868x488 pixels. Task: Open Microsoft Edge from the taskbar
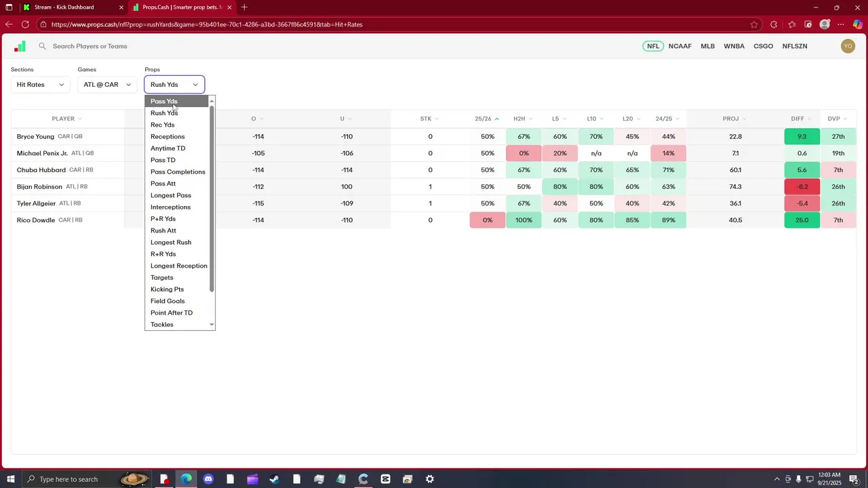(186, 479)
